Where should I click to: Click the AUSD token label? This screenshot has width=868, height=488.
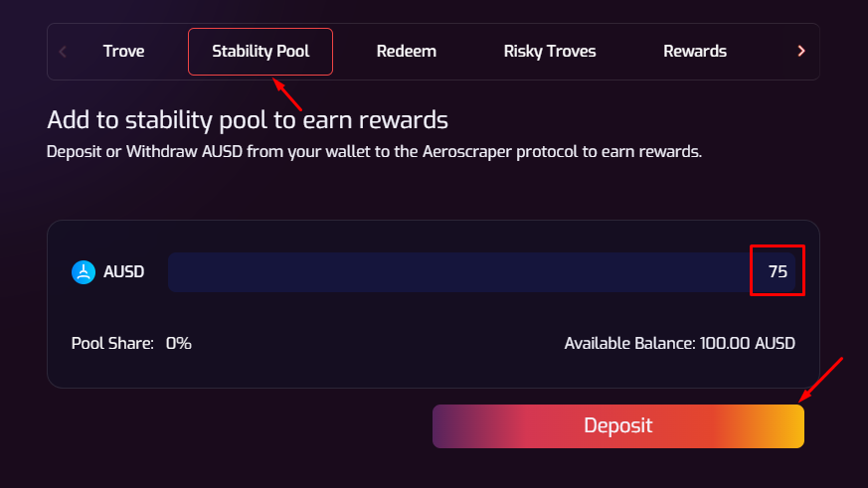tap(123, 271)
